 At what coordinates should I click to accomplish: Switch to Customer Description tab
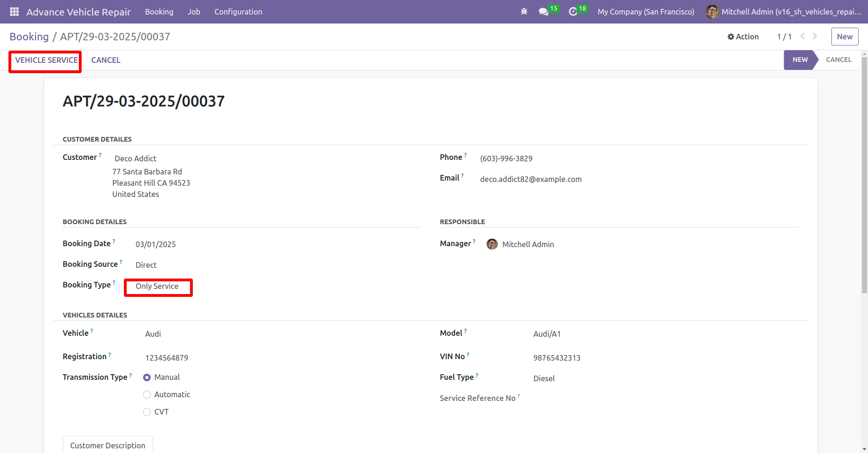[x=108, y=445]
